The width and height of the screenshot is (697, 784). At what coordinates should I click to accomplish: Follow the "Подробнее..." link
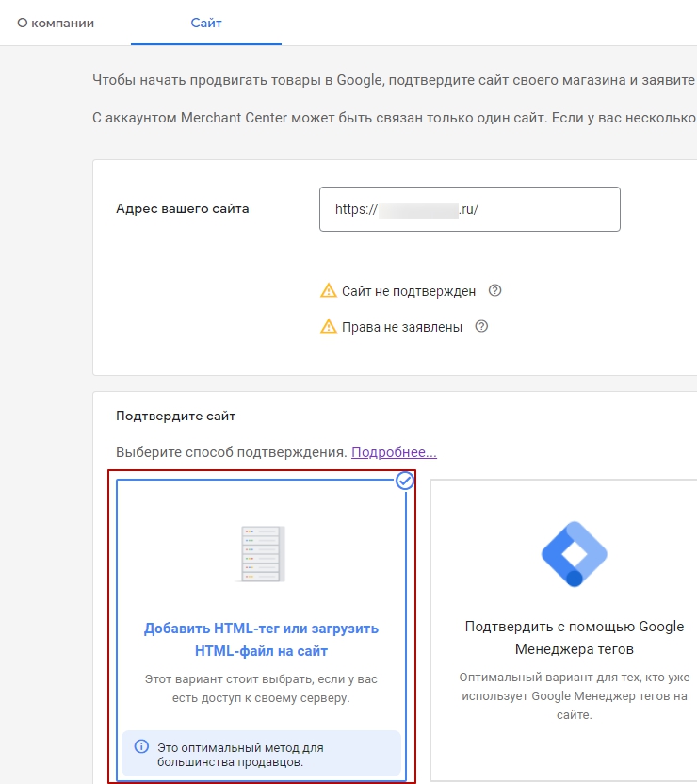394,452
